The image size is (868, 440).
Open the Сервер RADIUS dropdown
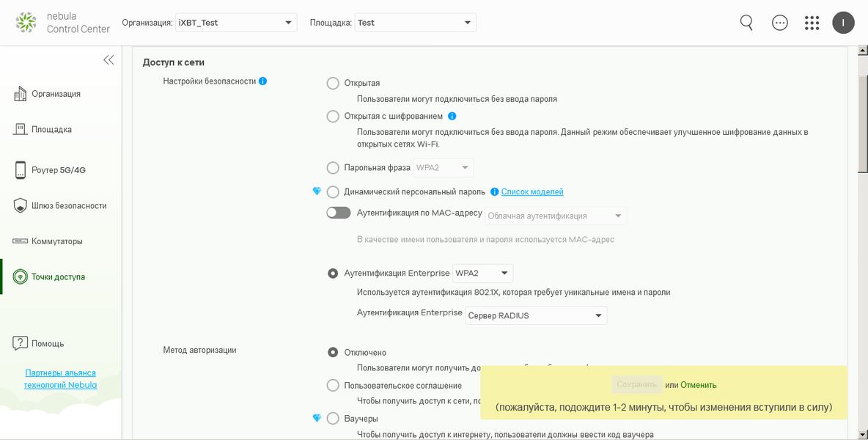click(536, 316)
